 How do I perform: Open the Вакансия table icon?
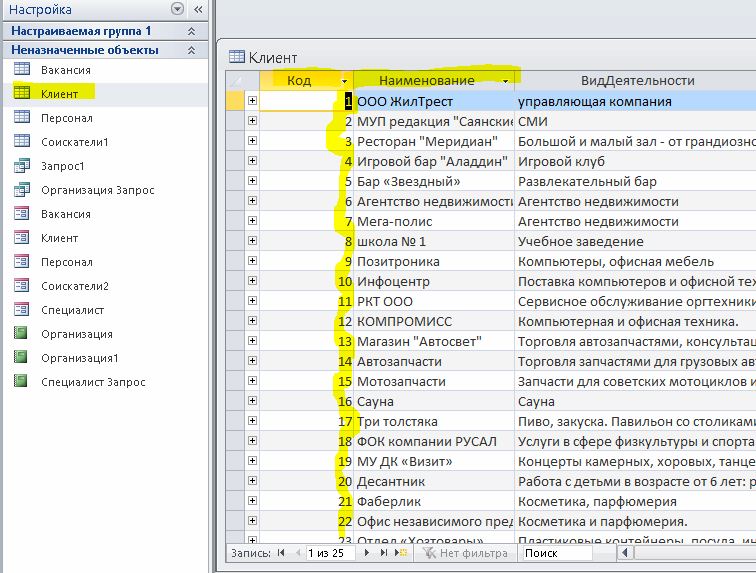click(x=22, y=69)
